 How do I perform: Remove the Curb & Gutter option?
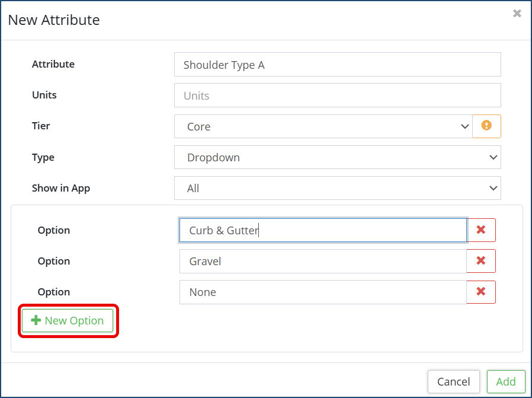click(481, 230)
